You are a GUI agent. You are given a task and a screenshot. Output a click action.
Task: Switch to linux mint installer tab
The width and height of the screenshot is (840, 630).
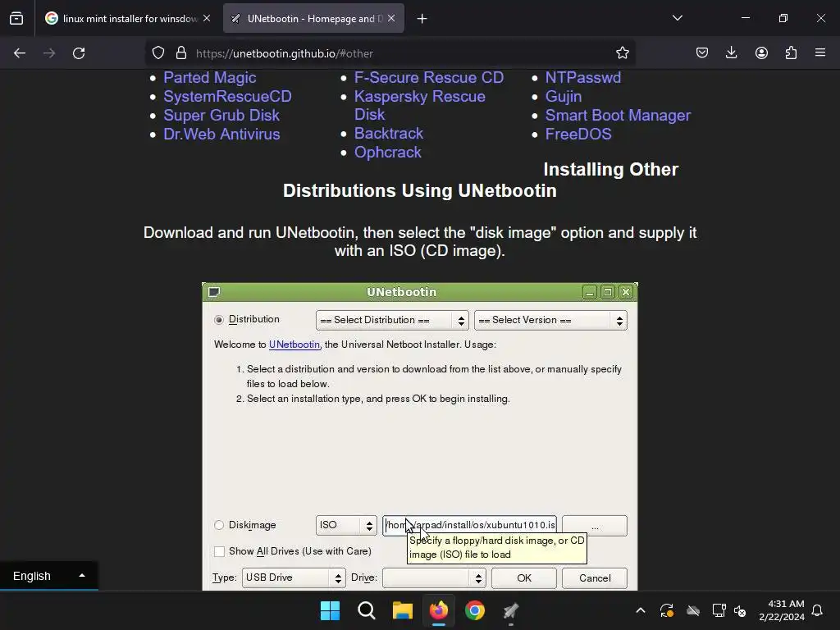[x=129, y=19]
